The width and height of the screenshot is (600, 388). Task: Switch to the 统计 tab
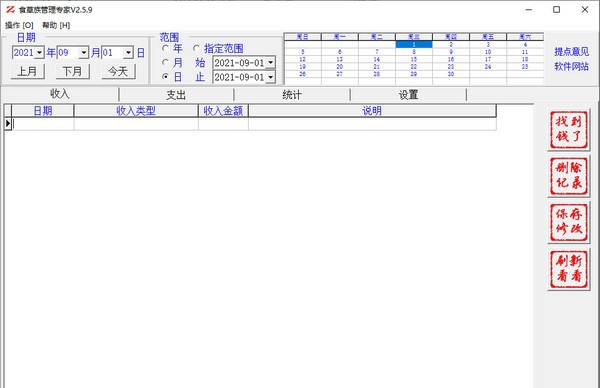point(292,95)
